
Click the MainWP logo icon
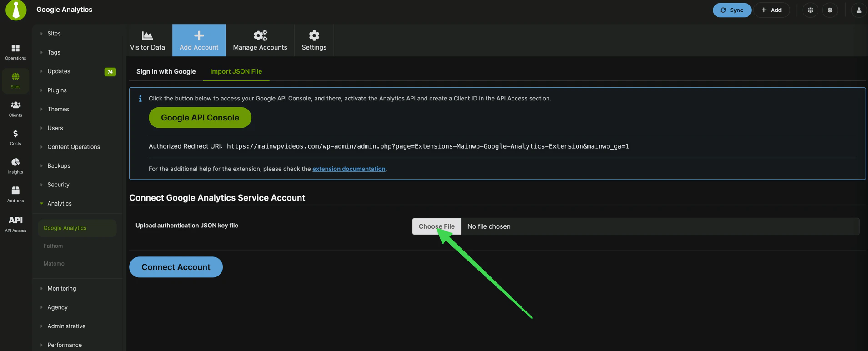point(16,10)
